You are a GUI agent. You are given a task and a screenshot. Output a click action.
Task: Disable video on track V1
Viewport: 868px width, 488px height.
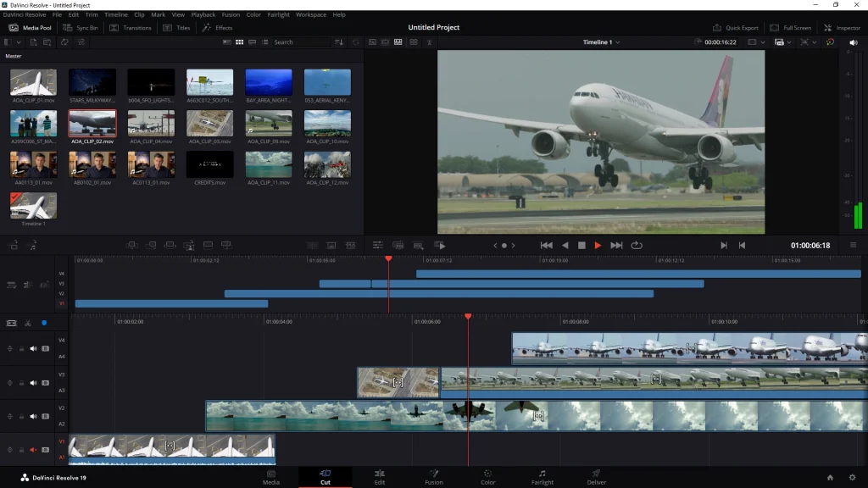click(46, 450)
